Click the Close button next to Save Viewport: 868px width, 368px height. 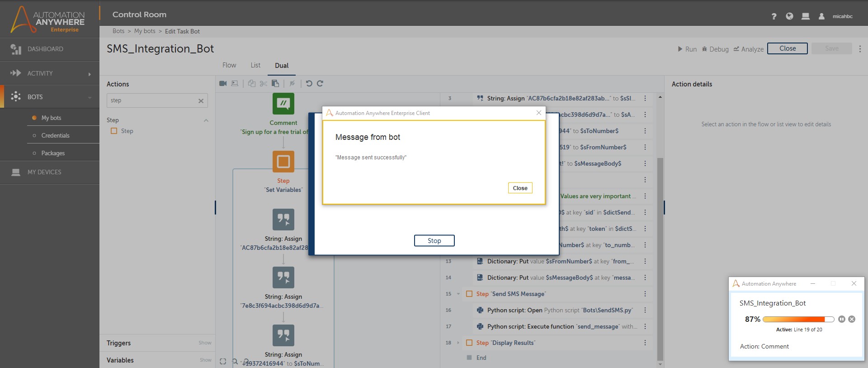point(788,48)
